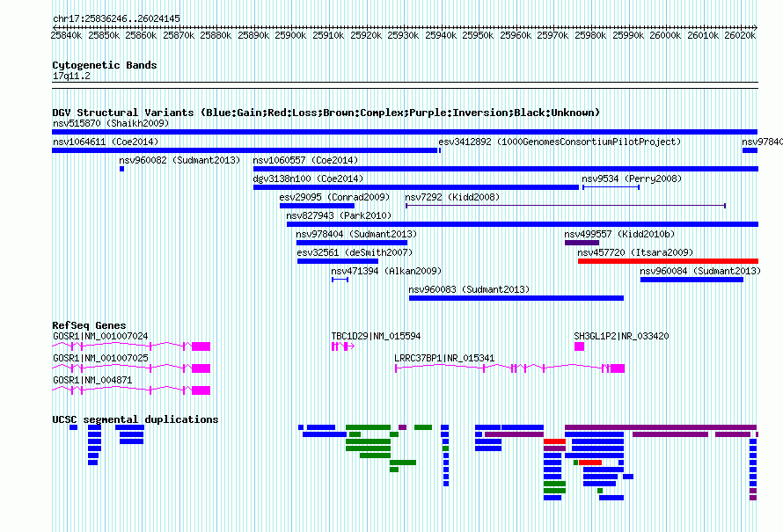Click the nsv978404 (Sudmant2013) label
Screen dimensions: 783x532
(356, 234)
